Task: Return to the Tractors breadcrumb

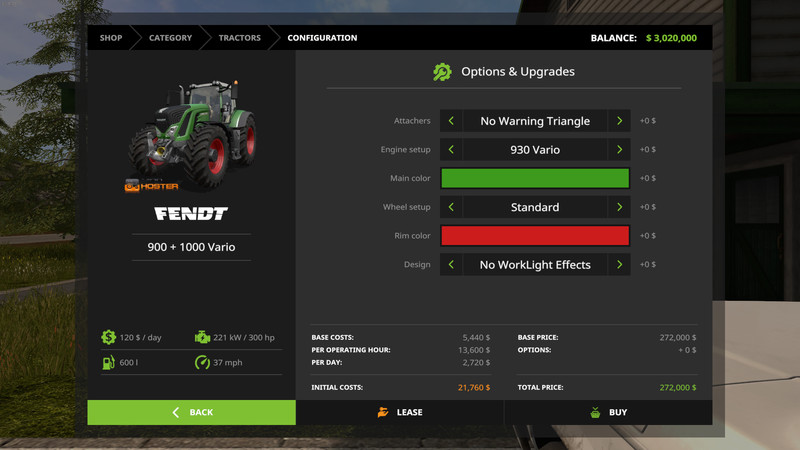Action: [x=240, y=38]
